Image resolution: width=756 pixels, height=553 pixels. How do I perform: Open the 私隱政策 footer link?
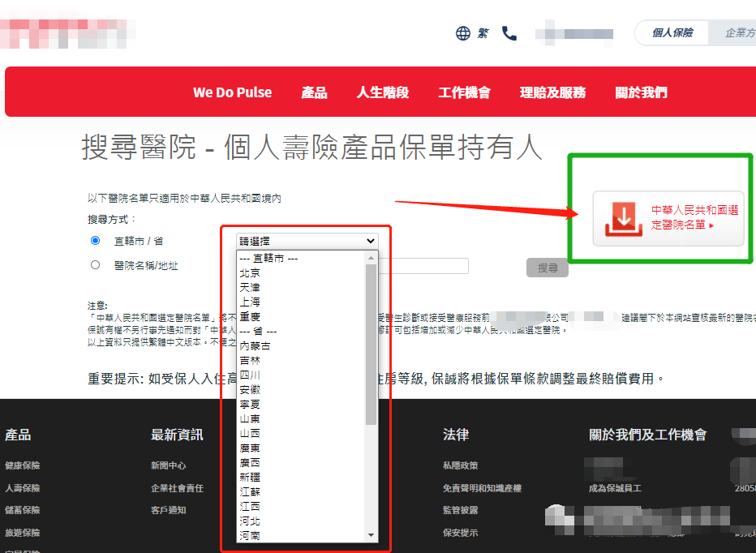(462, 464)
